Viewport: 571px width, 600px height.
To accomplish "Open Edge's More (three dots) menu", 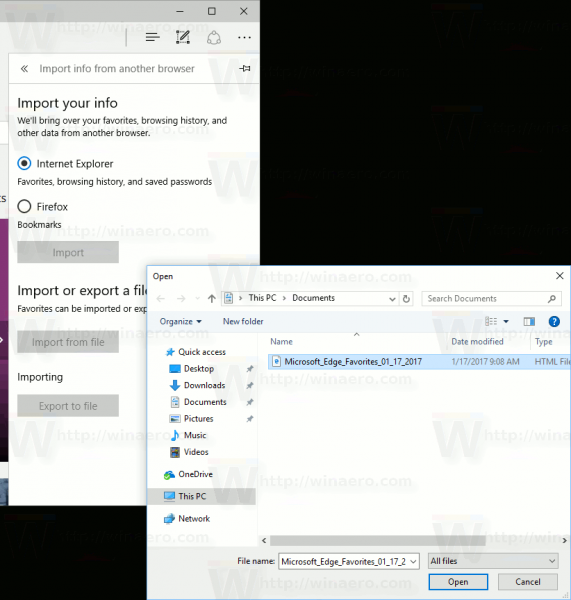I will 244,38.
